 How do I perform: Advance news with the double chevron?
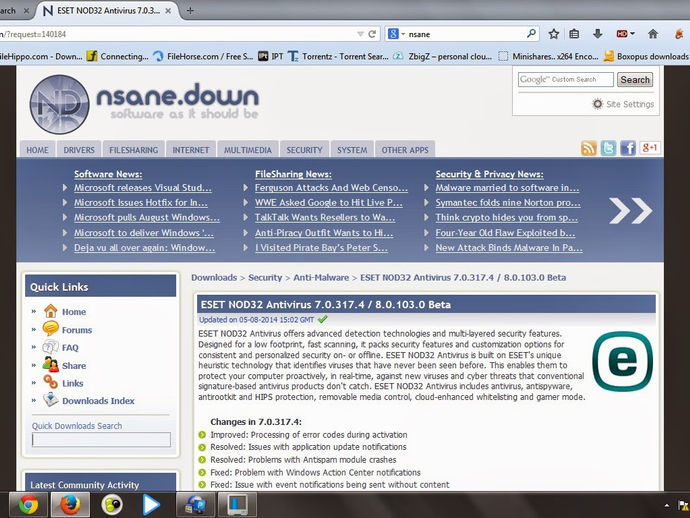631,210
